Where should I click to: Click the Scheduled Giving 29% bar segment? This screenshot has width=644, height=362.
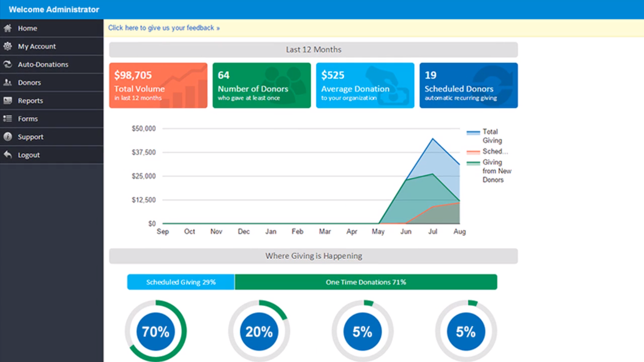click(x=181, y=282)
